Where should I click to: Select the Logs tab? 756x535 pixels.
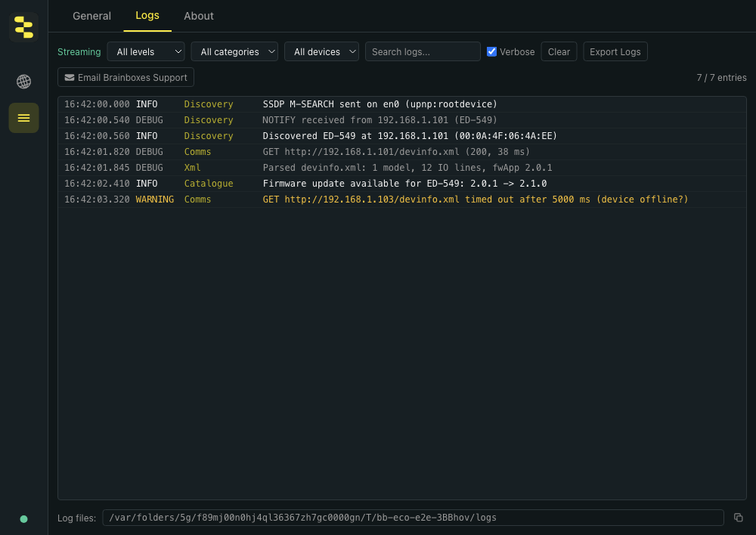(x=147, y=16)
